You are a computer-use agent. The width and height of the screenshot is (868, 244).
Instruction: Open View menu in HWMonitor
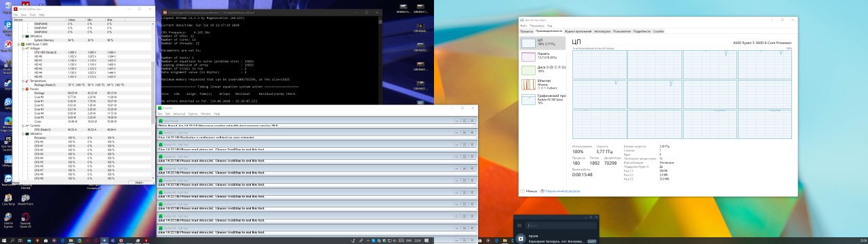pos(24,14)
